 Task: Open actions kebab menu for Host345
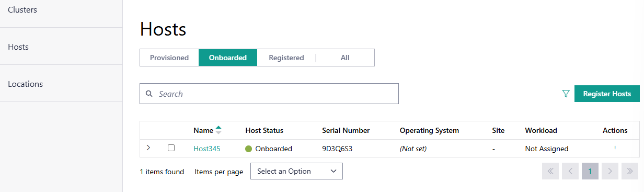[615, 148]
